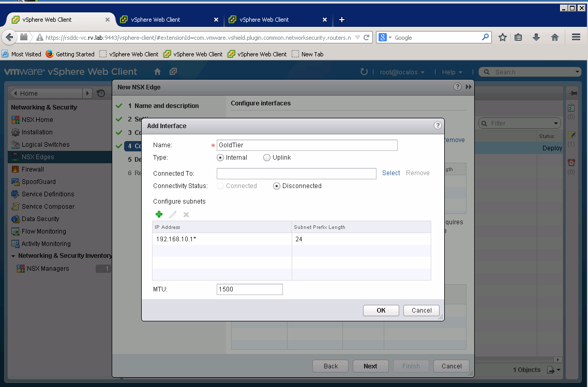The image size is (588, 387).
Task: Open Firewall in the navigation sidebar
Action: click(x=33, y=169)
